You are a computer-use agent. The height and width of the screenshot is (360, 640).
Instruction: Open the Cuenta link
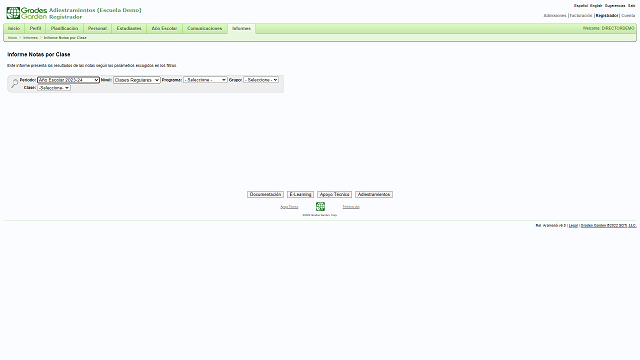point(628,16)
